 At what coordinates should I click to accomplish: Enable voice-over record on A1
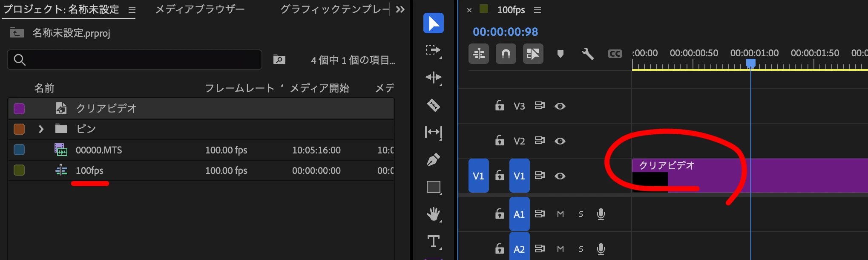point(601,214)
